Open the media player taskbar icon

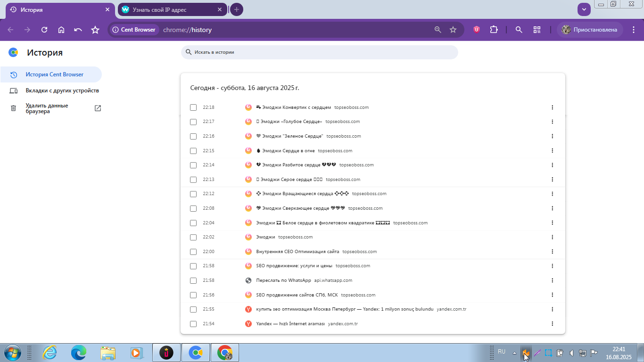pyautogui.click(x=137, y=353)
